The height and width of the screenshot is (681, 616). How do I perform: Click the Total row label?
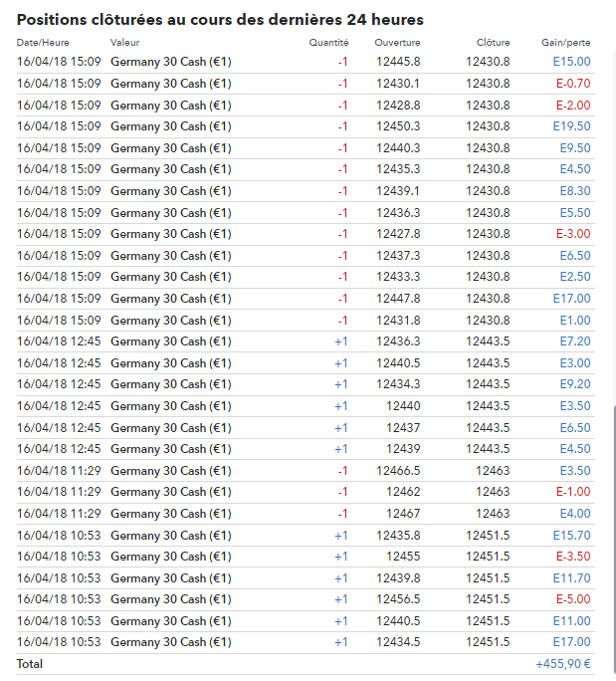tap(30, 664)
